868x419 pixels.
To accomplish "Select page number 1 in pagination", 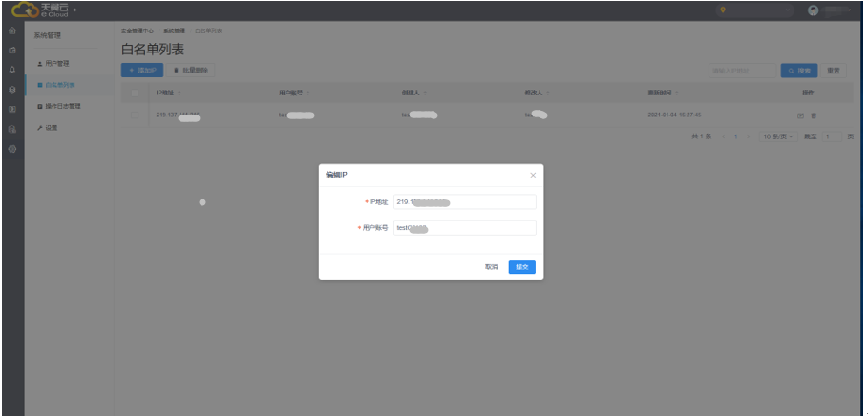I will point(735,136).
